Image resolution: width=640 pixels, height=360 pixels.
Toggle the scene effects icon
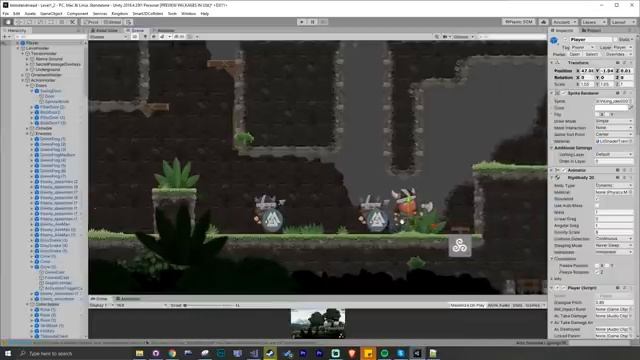click(163, 37)
